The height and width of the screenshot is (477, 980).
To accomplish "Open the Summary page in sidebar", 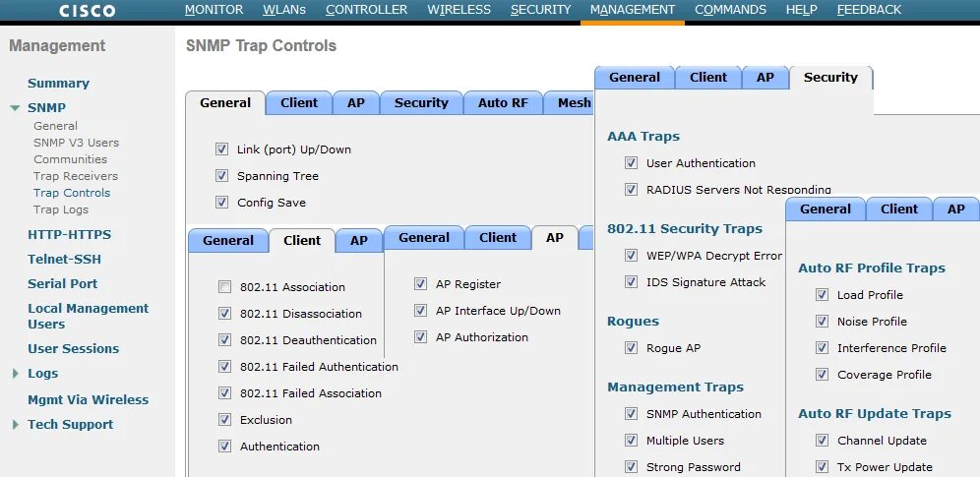I will pos(58,83).
